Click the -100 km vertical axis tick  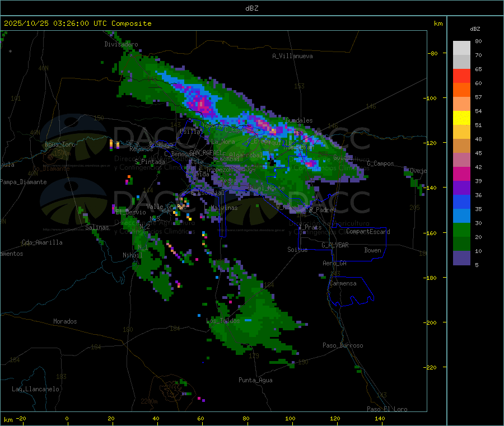coord(430,98)
